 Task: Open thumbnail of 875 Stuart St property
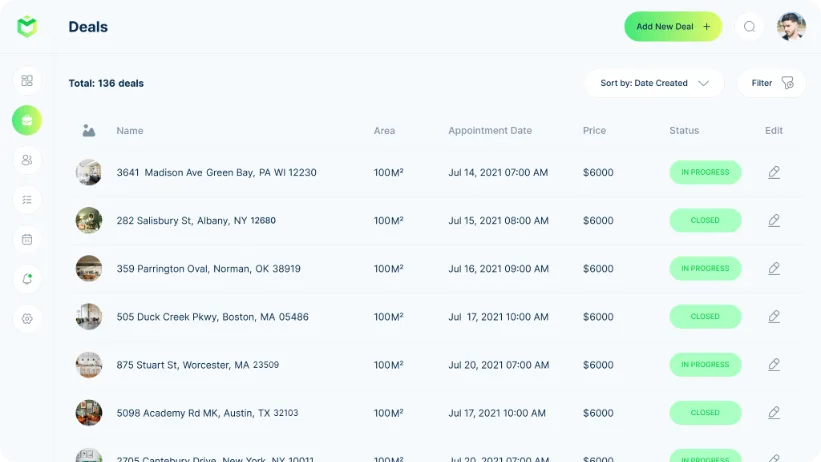click(x=88, y=365)
